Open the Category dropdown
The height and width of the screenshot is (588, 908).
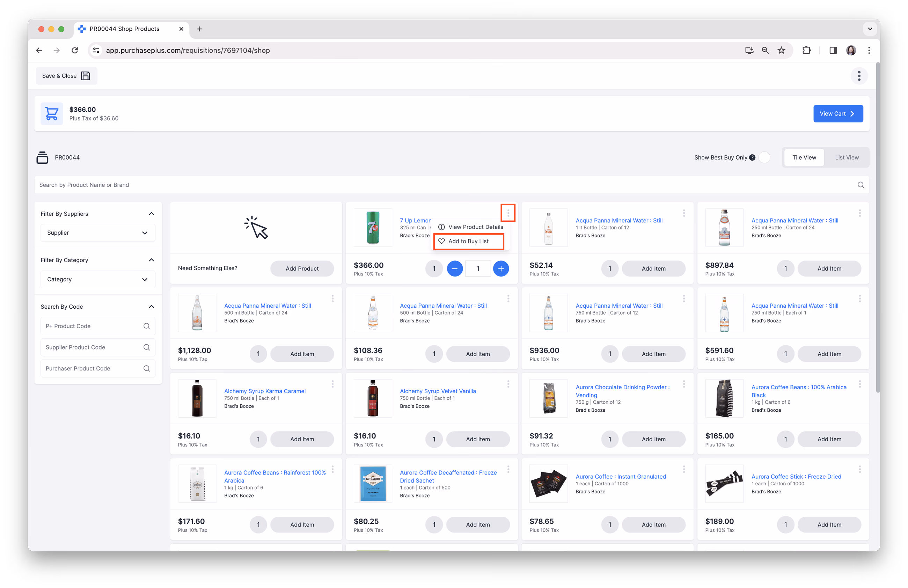coord(98,279)
